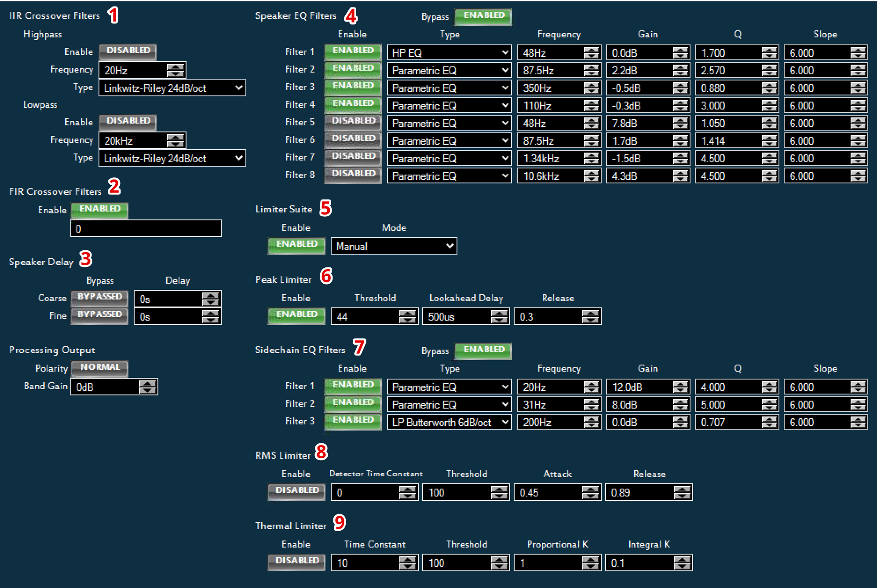877x588 pixels.
Task: Adjust Speaker EQ Filter 8 Q stepper
Action: (769, 175)
